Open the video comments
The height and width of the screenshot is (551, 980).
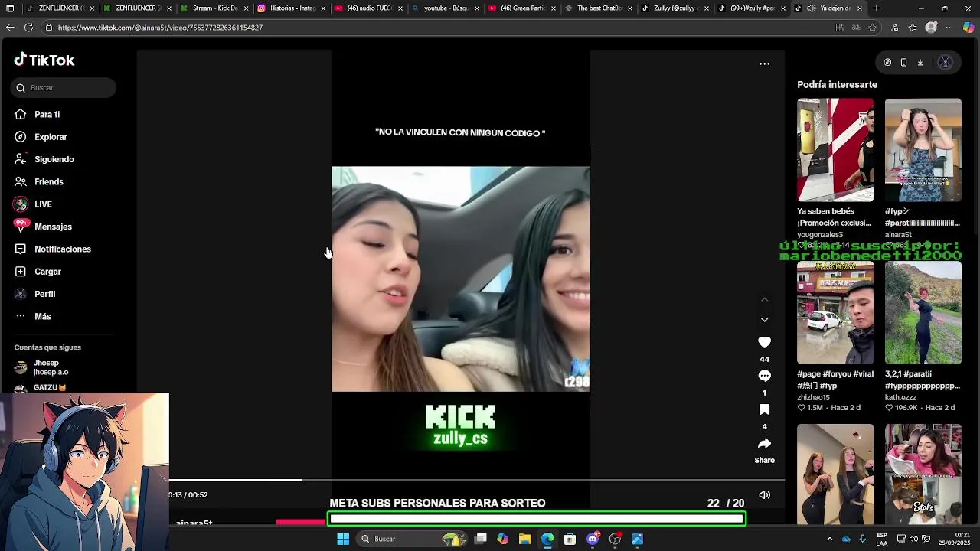(x=764, y=376)
